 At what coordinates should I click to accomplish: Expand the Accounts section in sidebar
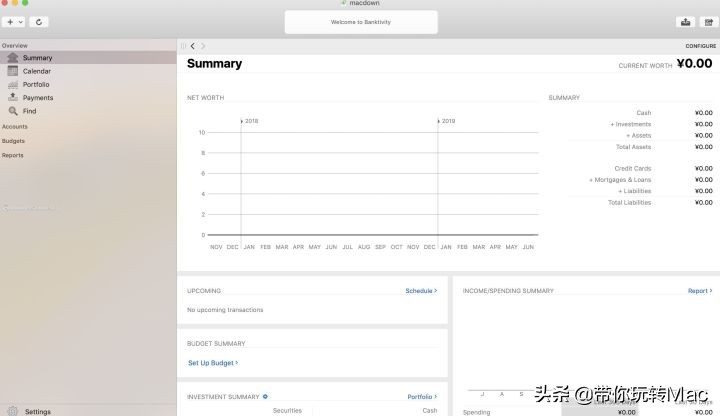pos(15,126)
